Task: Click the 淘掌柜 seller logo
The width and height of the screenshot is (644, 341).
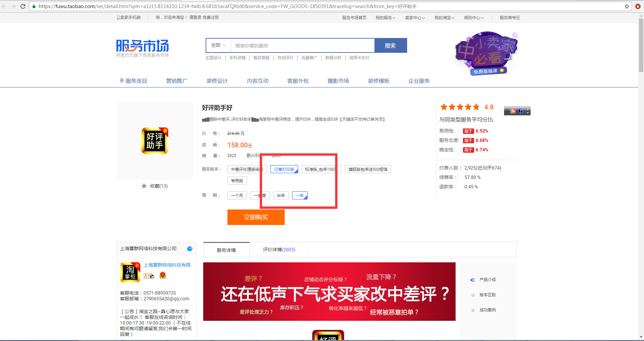Action: pos(130,272)
